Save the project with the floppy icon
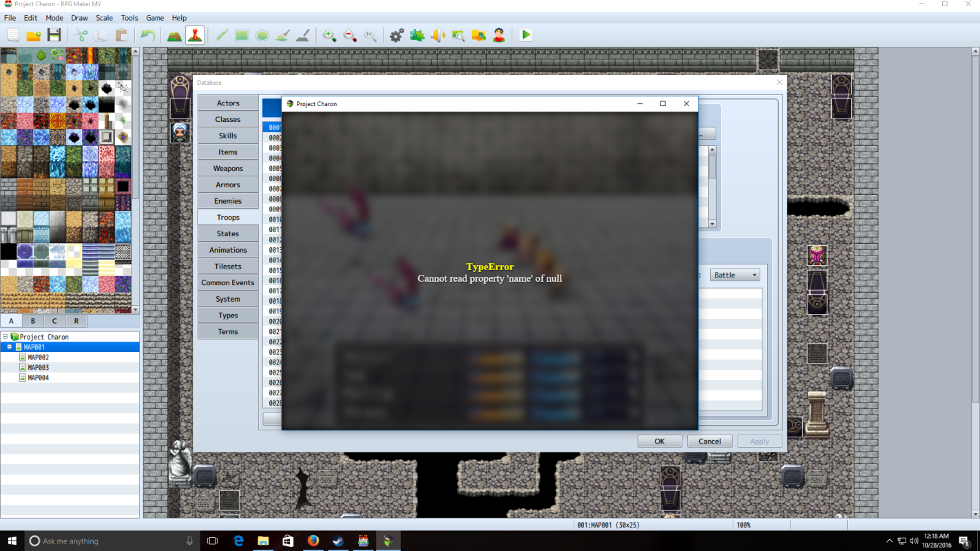Screen dimensions: 980x551 54,35
